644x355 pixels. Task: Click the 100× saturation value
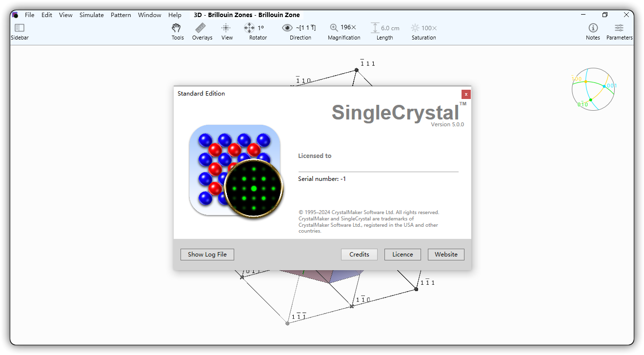(429, 28)
